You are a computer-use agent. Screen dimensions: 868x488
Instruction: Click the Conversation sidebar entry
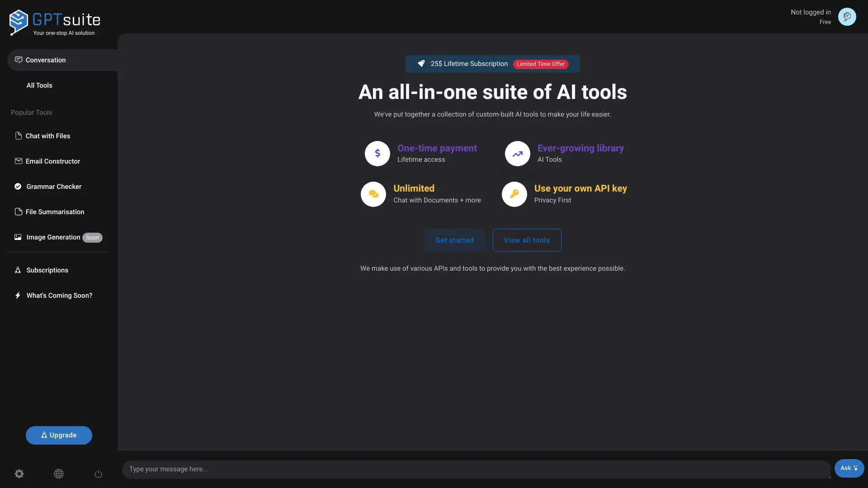click(45, 60)
